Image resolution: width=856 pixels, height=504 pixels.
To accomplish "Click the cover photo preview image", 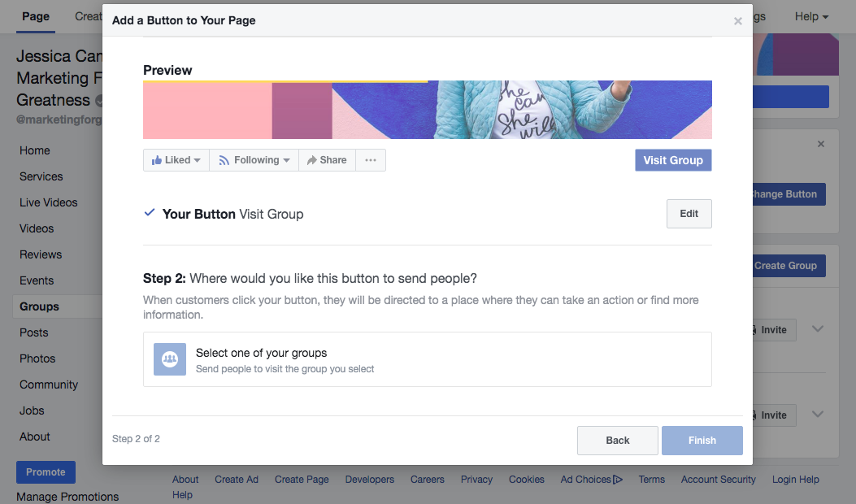I will pyautogui.click(x=428, y=110).
